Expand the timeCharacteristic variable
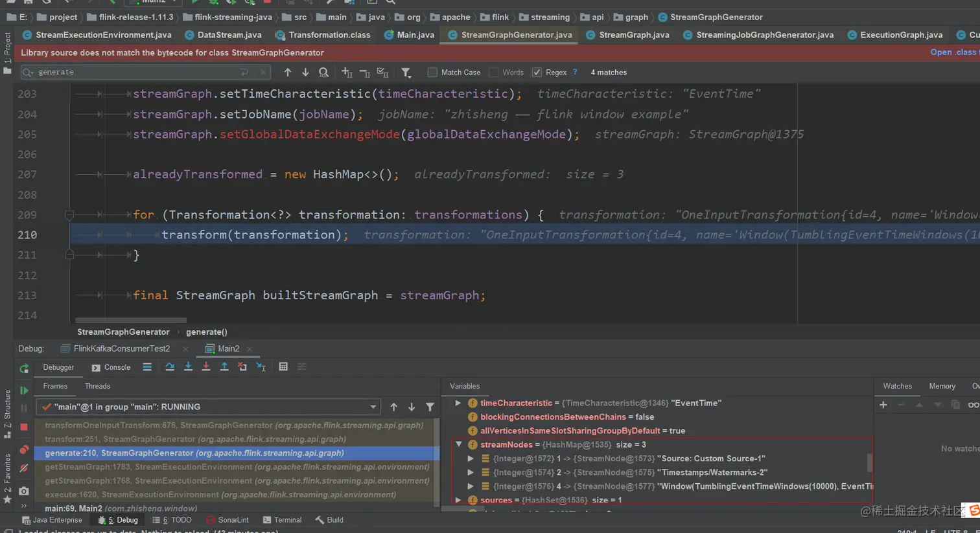Image resolution: width=980 pixels, height=533 pixels. pyautogui.click(x=458, y=403)
